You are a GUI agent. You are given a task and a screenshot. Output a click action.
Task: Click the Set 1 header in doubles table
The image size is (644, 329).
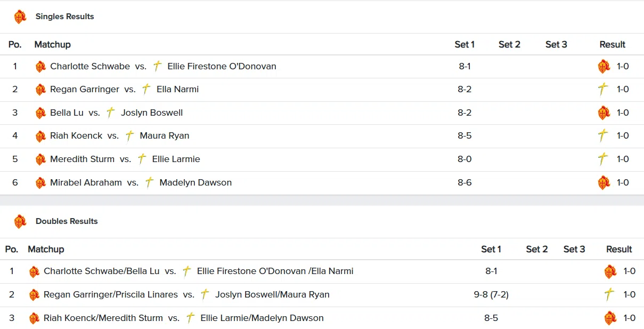point(491,250)
